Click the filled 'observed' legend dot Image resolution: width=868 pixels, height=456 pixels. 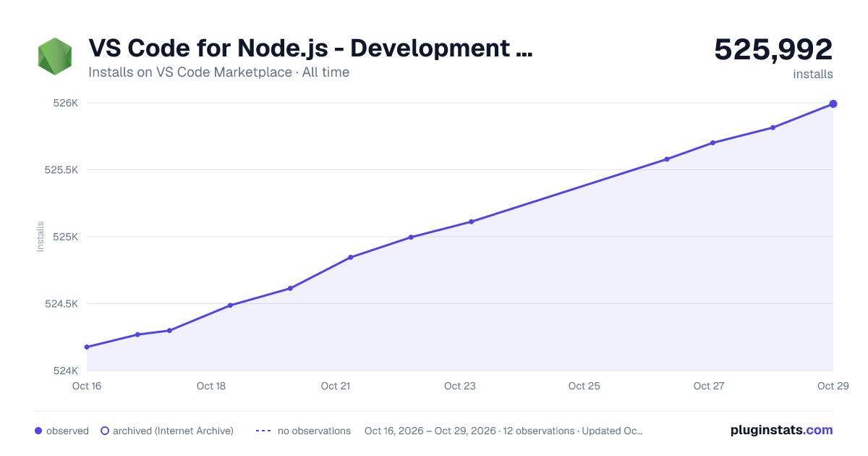(x=38, y=431)
